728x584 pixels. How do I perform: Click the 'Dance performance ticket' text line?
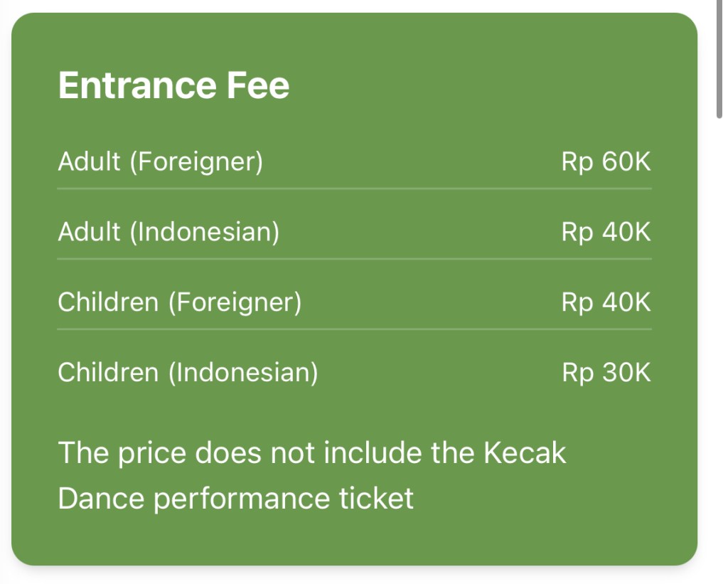235,498
